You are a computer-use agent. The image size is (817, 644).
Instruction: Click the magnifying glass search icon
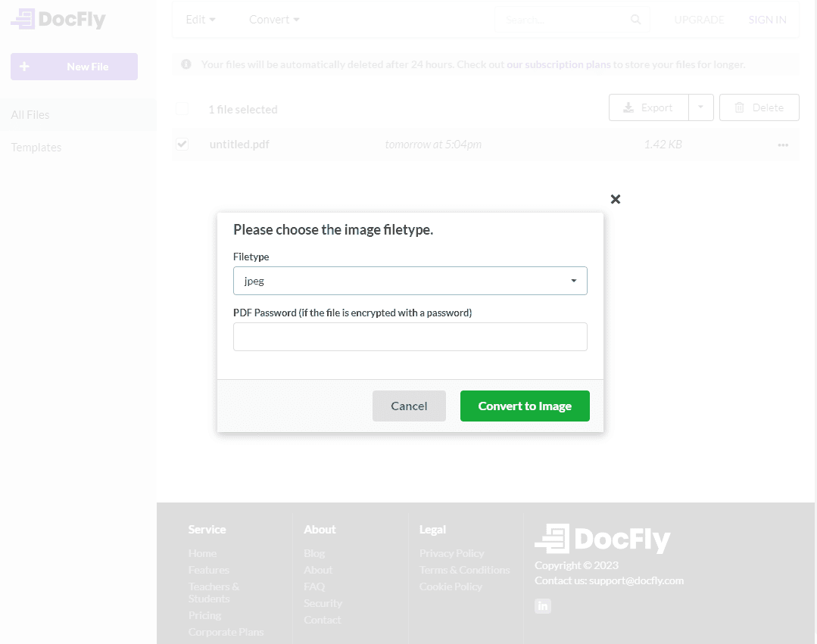click(x=636, y=20)
